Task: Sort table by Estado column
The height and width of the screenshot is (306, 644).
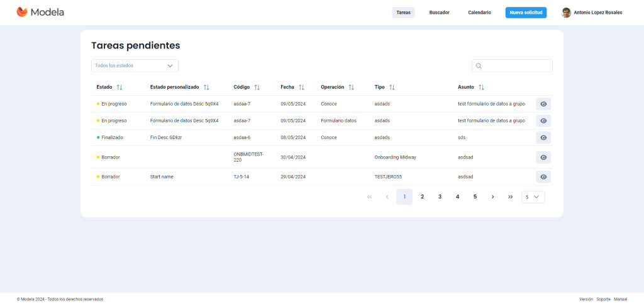Action: pyautogui.click(x=119, y=87)
